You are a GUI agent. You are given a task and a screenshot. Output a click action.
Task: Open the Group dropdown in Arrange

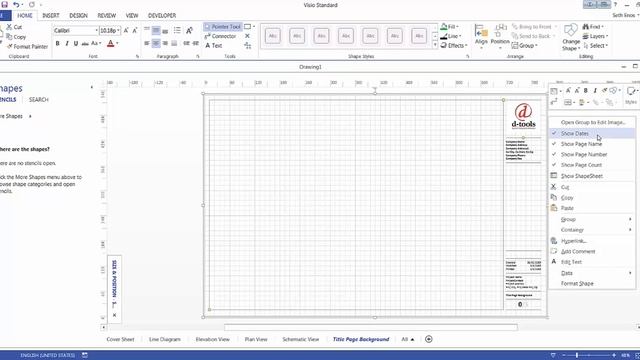click(x=525, y=46)
